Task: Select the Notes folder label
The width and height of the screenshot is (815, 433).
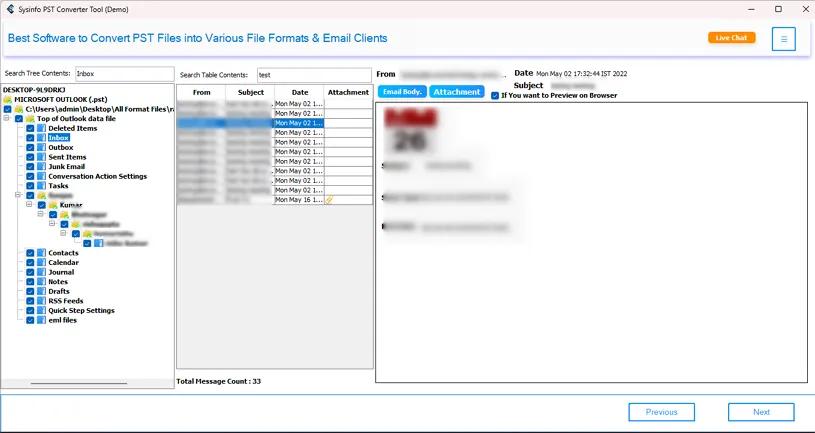Action: click(x=58, y=282)
